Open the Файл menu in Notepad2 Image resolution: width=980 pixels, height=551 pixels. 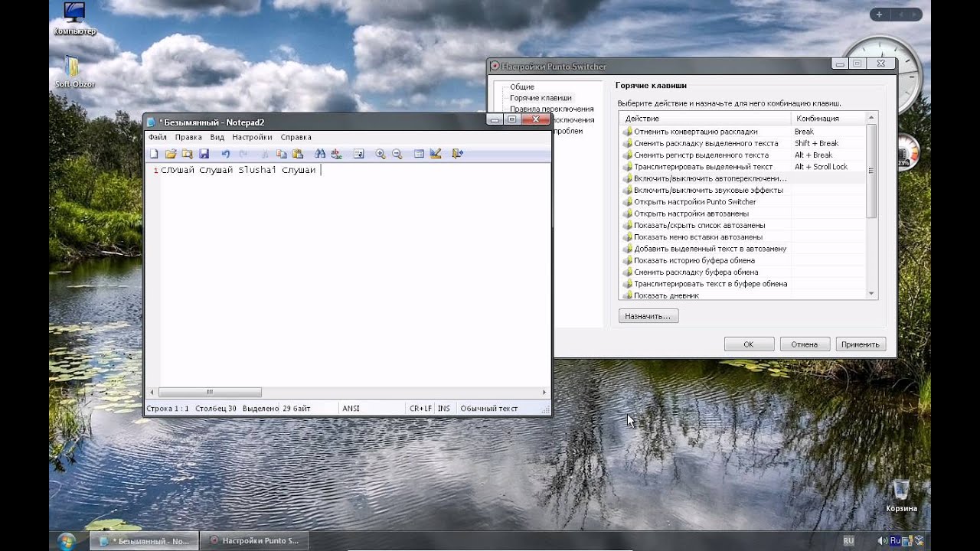(x=158, y=137)
